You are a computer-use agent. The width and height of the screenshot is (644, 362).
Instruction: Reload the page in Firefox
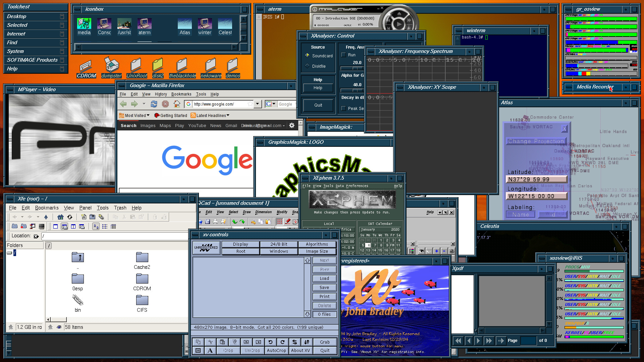click(x=154, y=104)
